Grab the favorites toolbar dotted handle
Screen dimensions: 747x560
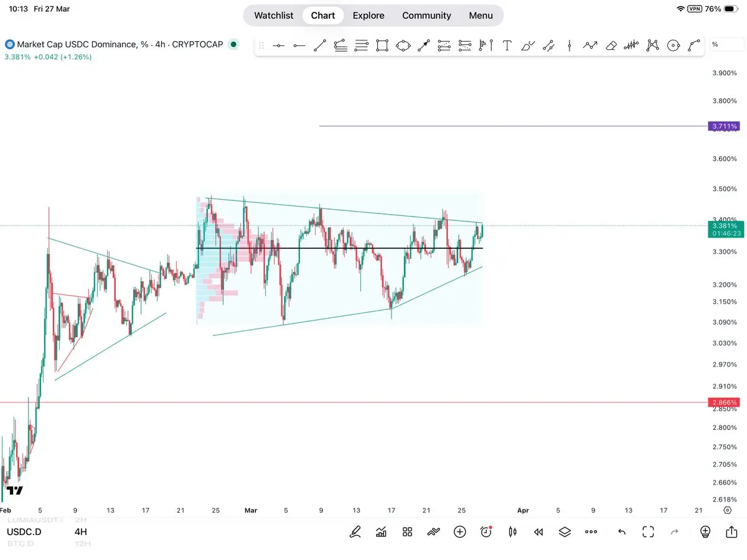[261, 45]
